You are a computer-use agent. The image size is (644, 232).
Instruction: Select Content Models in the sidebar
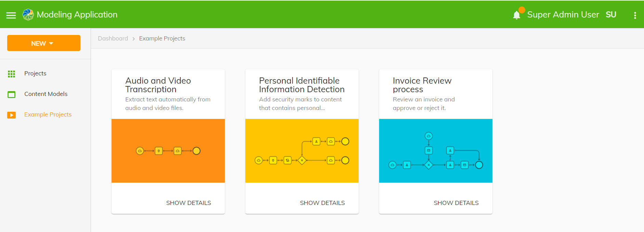click(46, 94)
